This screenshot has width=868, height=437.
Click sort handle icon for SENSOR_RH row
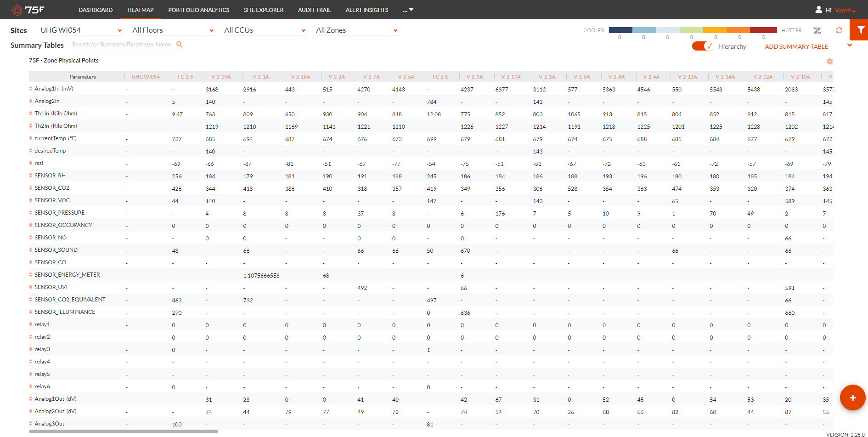tap(31, 176)
